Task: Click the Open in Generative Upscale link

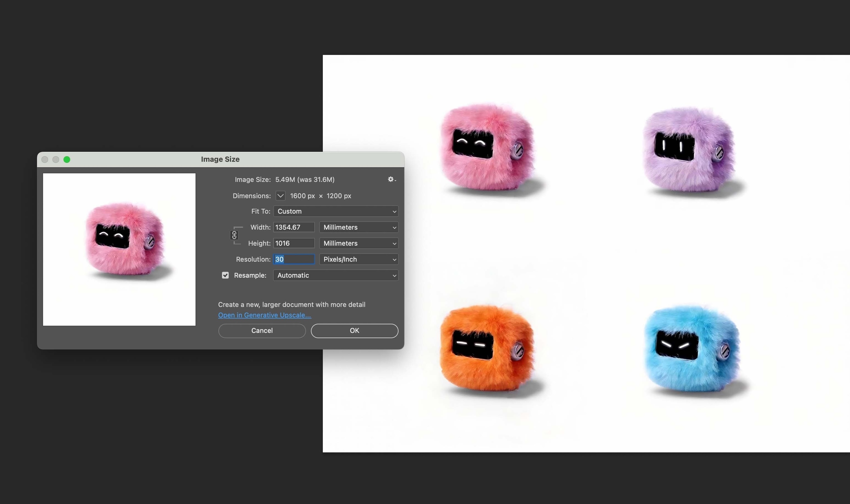Action: click(264, 315)
